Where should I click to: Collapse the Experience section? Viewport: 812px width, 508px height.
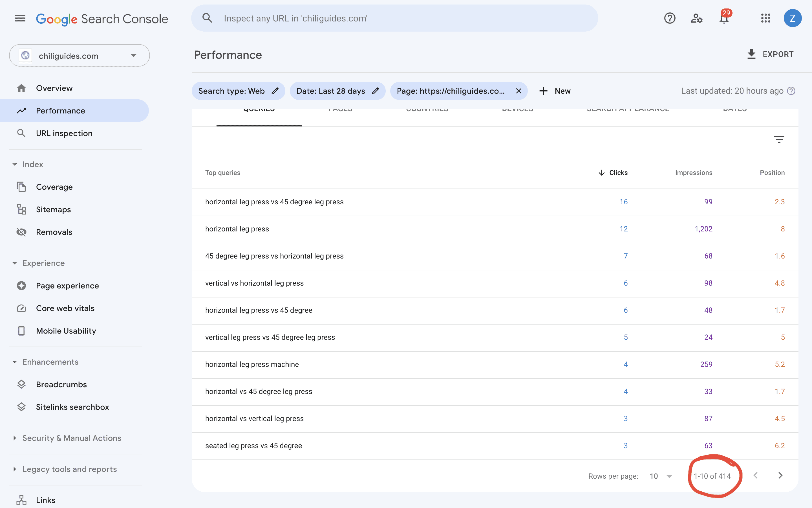(x=15, y=263)
